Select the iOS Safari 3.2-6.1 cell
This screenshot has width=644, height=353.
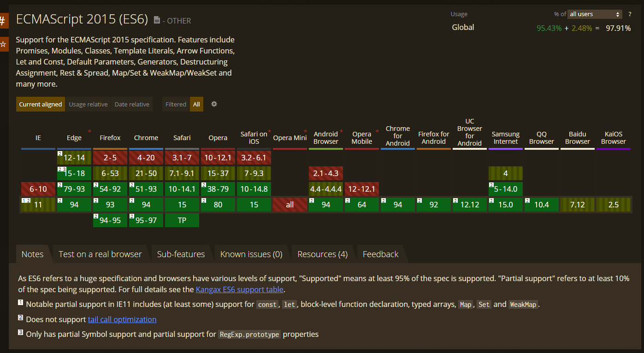254,158
